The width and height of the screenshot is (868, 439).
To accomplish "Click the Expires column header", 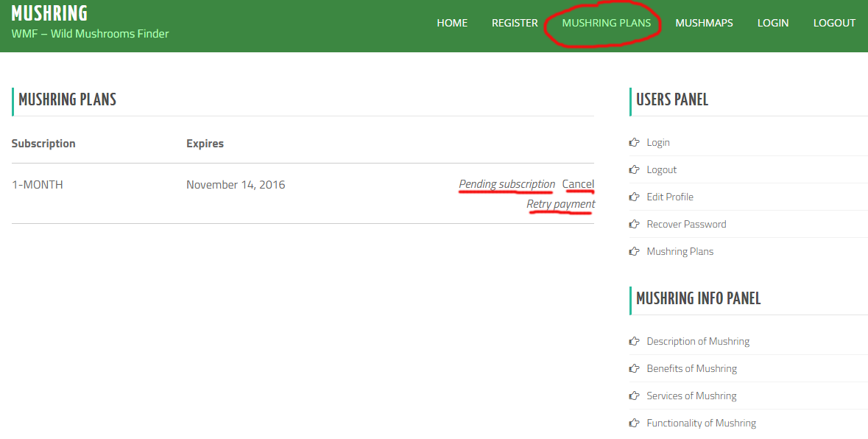I will (x=205, y=144).
